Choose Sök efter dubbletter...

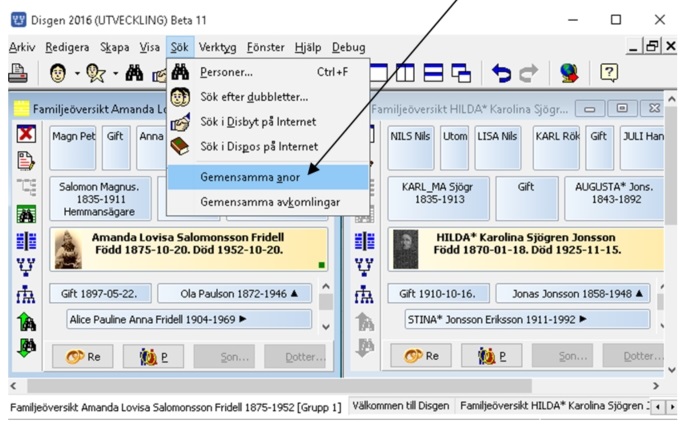tap(268, 97)
